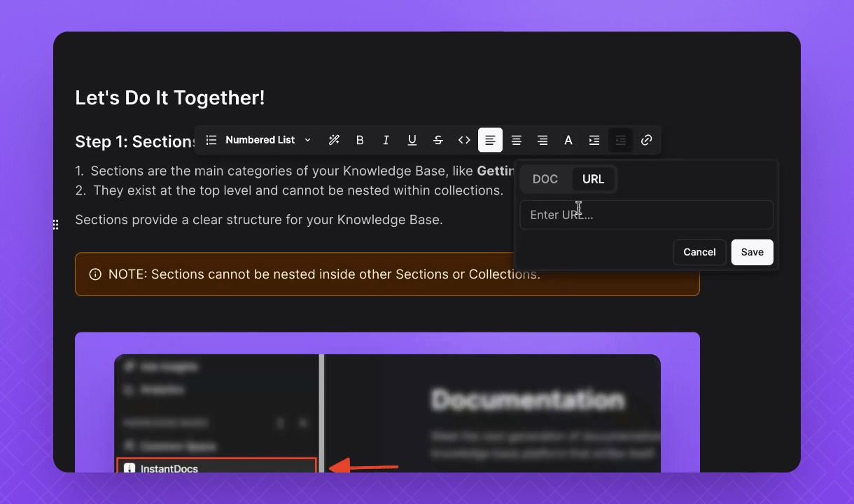Screen dimensions: 854x504
Task: Toggle inline code formatting
Action: tap(464, 140)
